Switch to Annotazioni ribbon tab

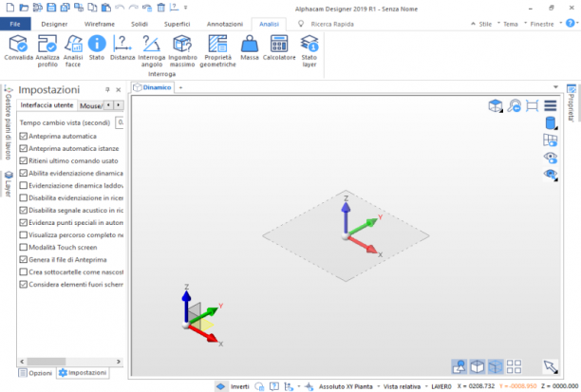tap(225, 24)
